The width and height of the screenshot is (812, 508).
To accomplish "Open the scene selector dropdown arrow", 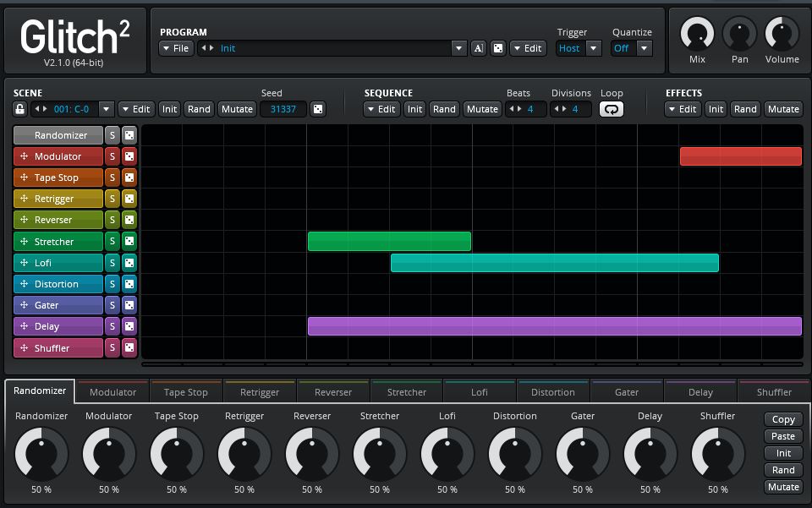I will [107, 109].
